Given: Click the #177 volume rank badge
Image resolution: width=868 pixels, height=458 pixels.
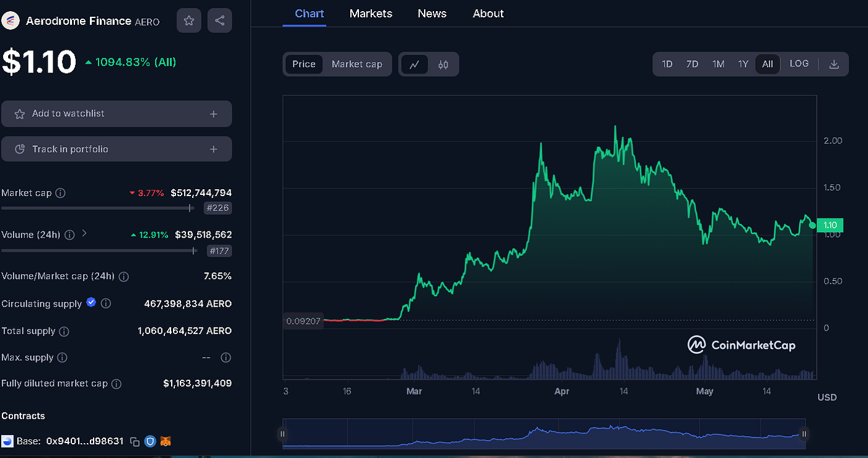Looking at the screenshot, I should coord(219,251).
